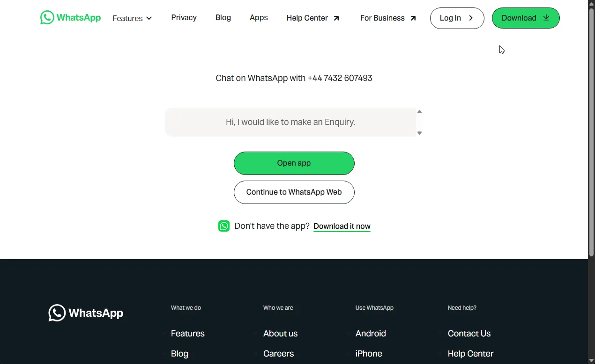Continue to WhatsApp Web
Screen dimensions: 595x364
tap(294, 192)
